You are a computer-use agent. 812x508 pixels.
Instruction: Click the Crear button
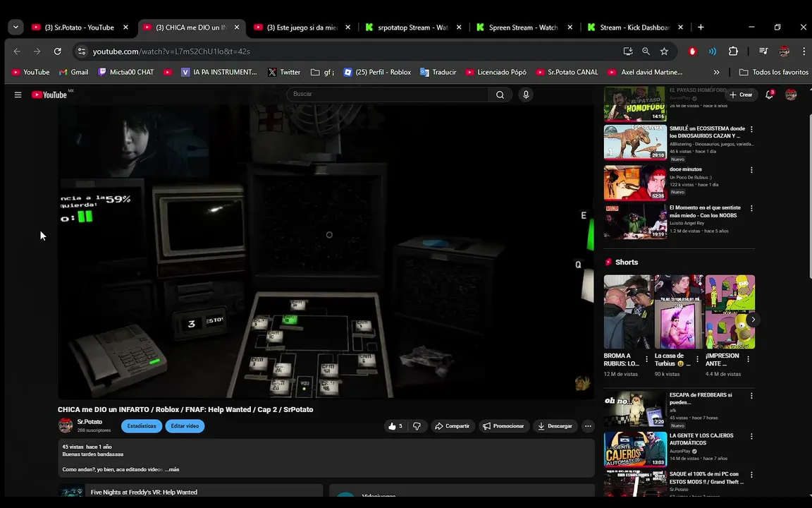pos(741,95)
